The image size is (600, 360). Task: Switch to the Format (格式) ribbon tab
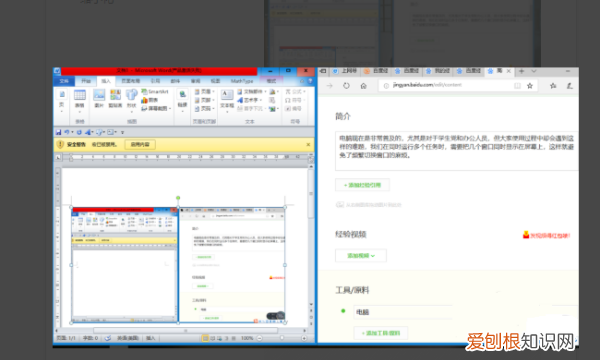271,81
